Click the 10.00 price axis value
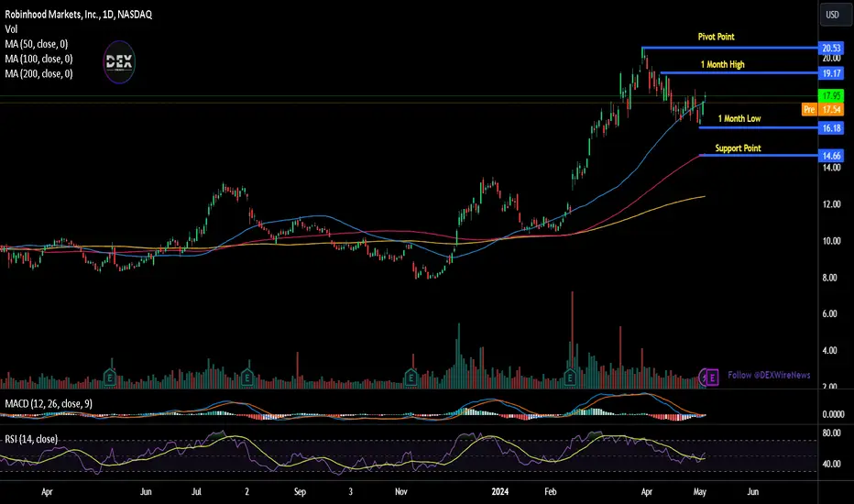The width and height of the screenshot is (854, 504). click(x=831, y=241)
